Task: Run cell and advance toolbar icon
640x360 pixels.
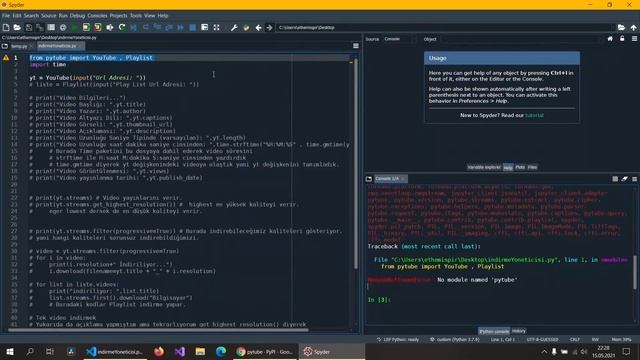Action: pos(98,27)
